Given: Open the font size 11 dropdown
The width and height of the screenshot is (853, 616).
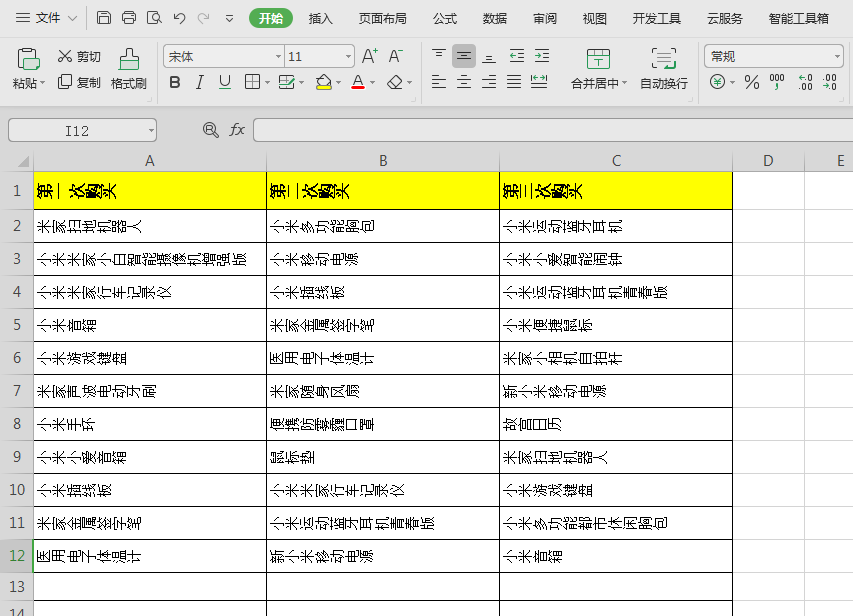Looking at the screenshot, I should pos(348,57).
